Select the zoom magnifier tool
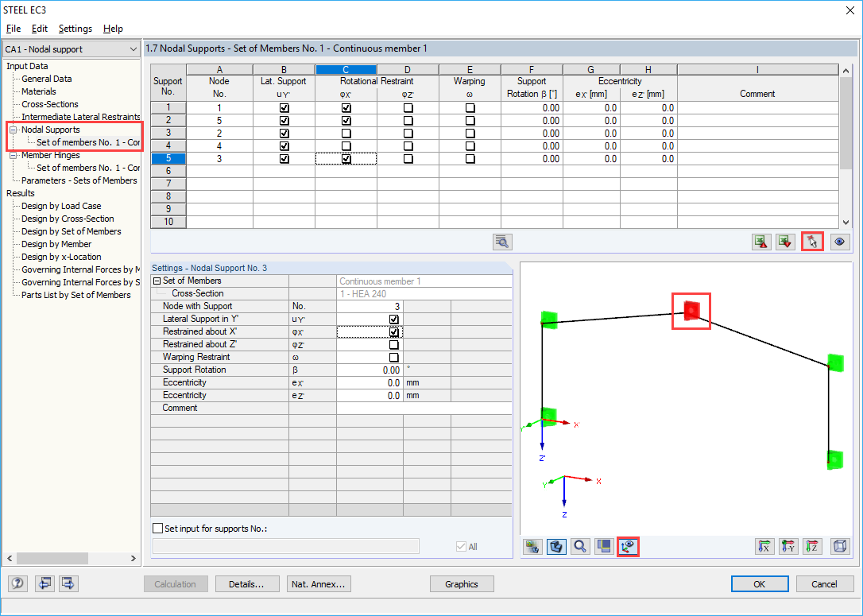This screenshot has height=616, width=863. (581, 546)
